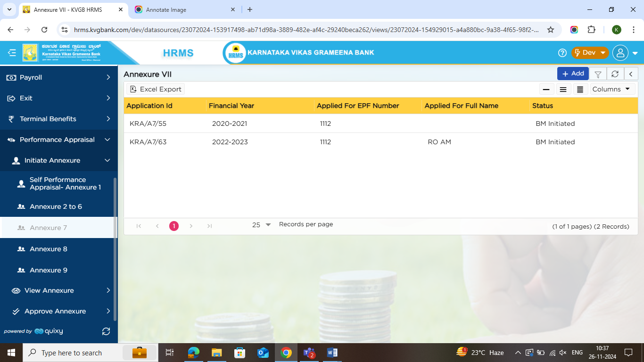Click the browser back arrow
Image resolution: width=644 pixels, height=362 pixels.
(x=10, y=30)
